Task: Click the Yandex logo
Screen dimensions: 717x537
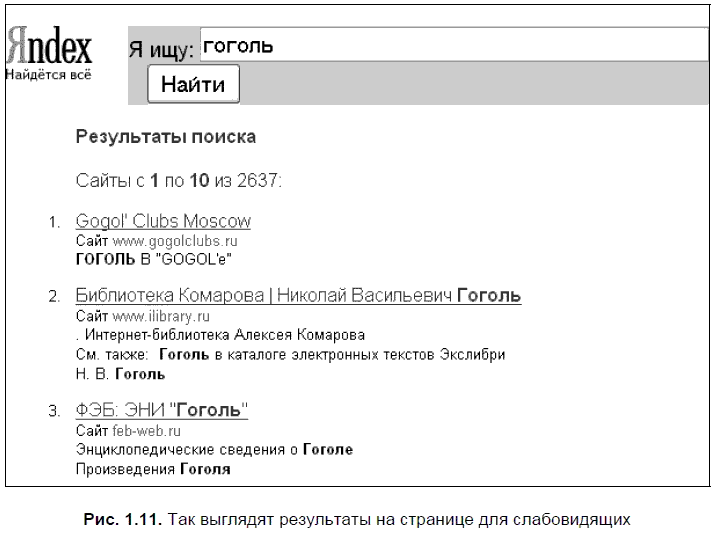Action: coord(49,46)
